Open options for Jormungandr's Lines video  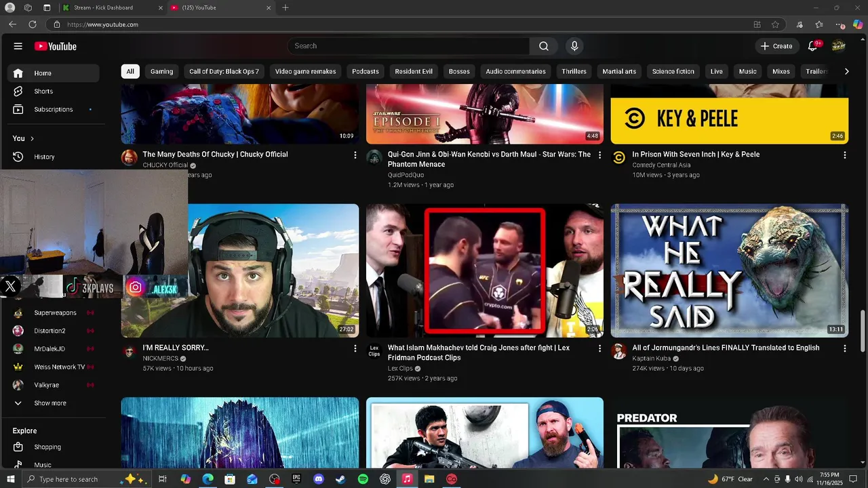coord(844,348)
